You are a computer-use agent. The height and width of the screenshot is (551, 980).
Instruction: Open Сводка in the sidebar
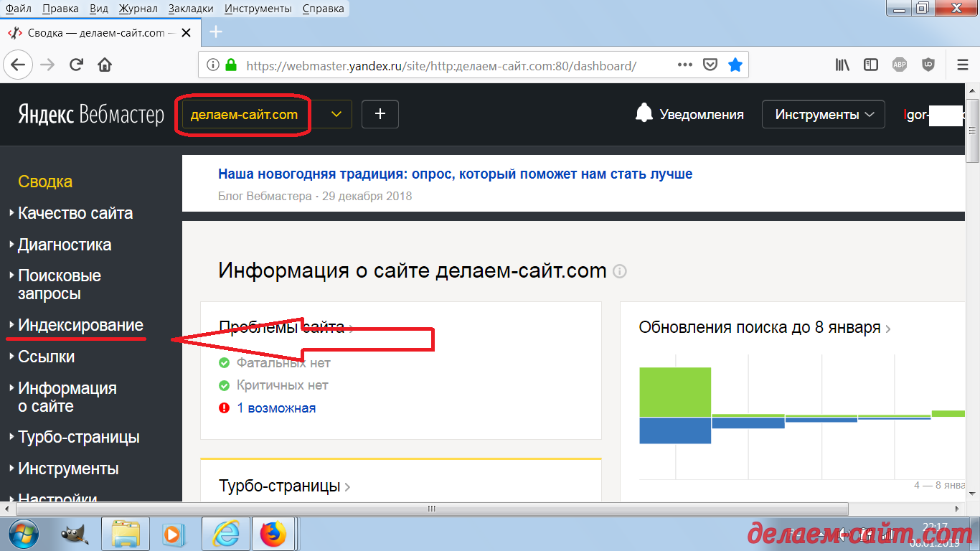(45, 182)
